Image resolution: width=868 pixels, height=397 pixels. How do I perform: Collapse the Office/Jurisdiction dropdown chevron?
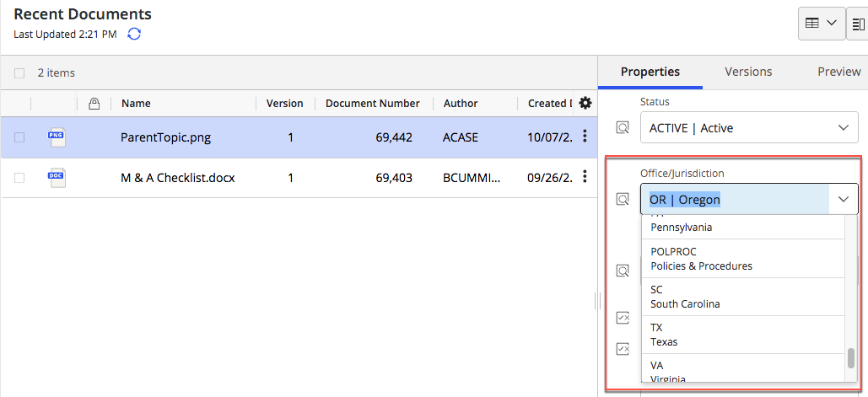(843, 200)
